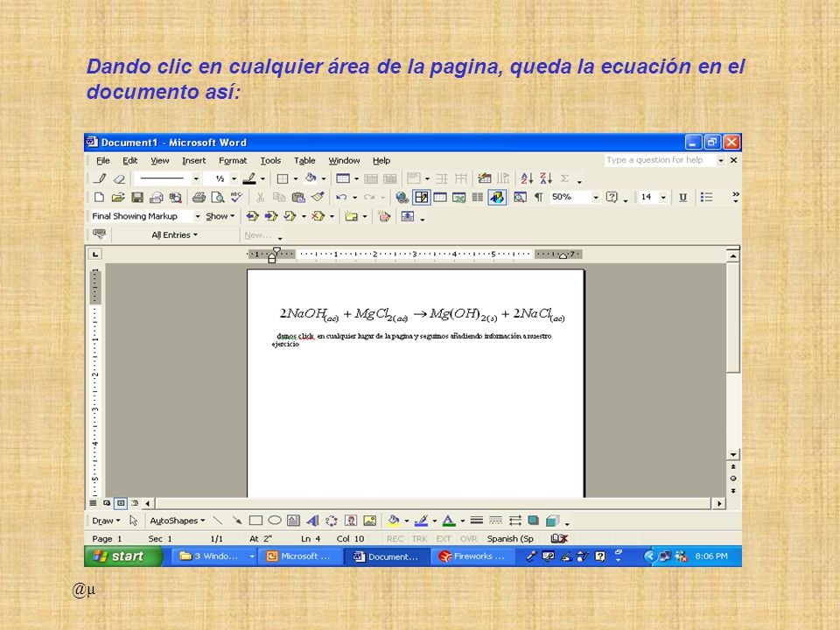Toggle the Document Map button
The image size is (840, 630).
pos(520,197)
